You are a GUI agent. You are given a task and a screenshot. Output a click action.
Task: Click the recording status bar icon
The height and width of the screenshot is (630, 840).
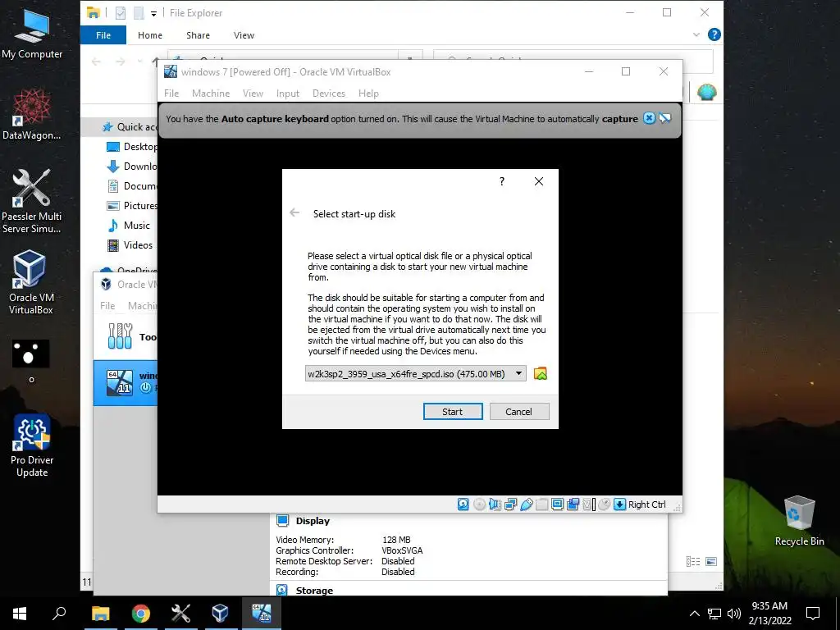coord(573,504)
